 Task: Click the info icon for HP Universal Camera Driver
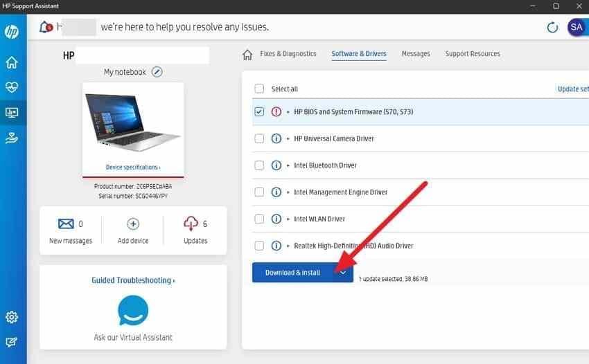[276, 138]
